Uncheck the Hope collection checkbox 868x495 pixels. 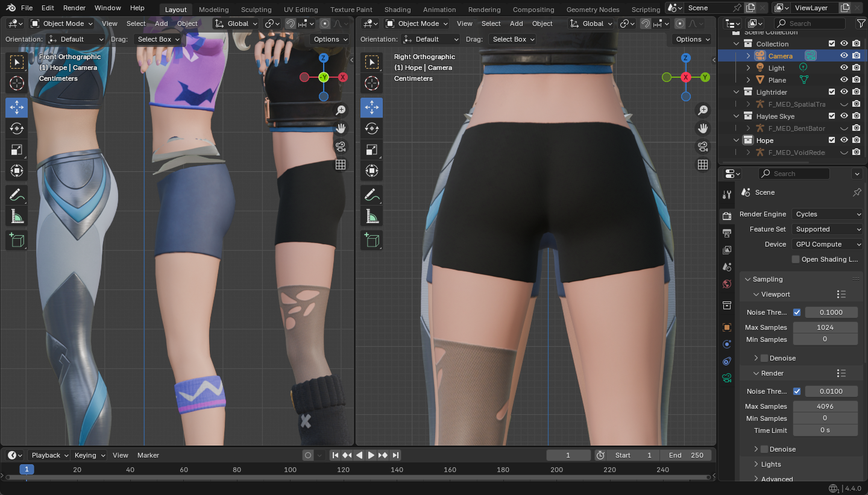coord(832,140)
